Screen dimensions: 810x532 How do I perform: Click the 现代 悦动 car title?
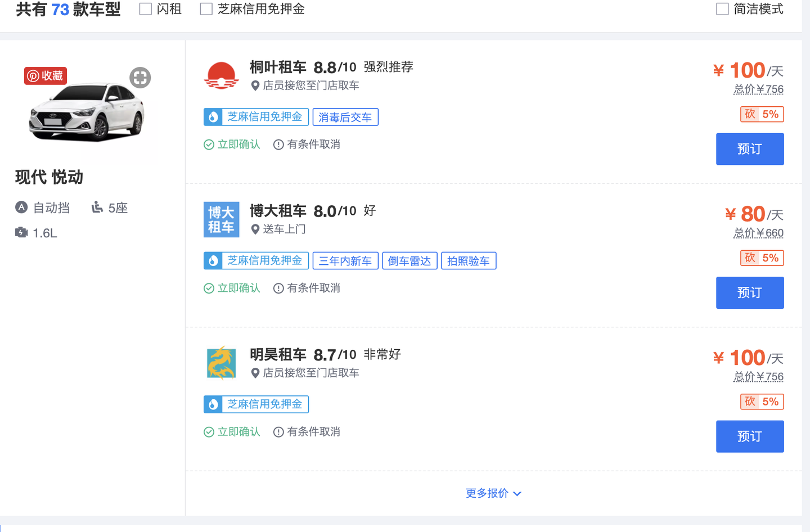tap(49, 177)
